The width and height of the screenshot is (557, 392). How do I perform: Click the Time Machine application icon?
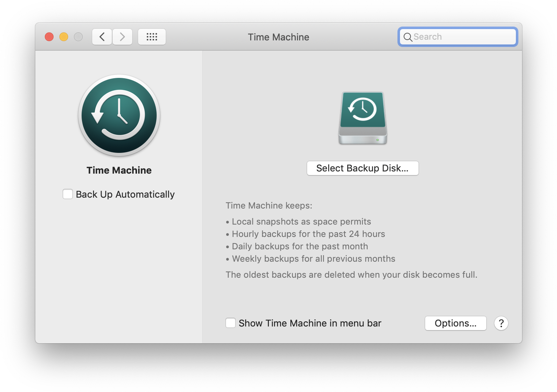click(x=119, y=116)
